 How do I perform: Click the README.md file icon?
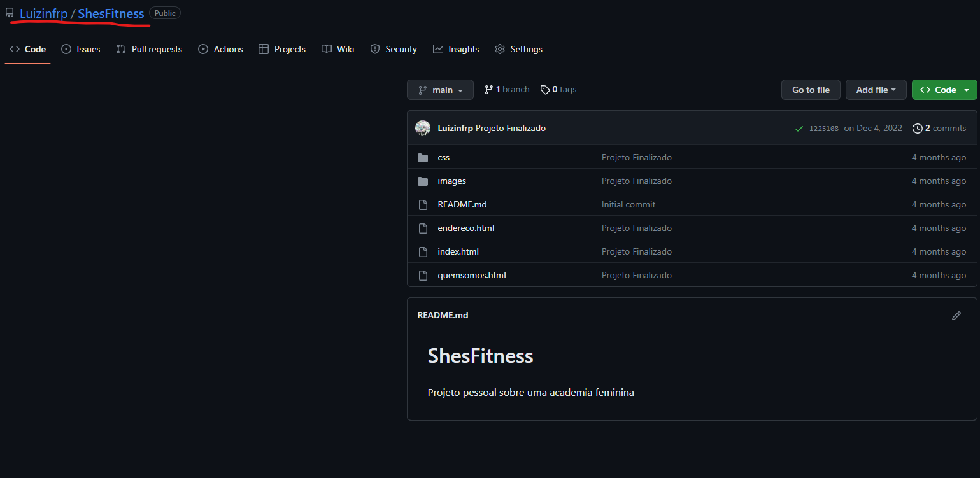423,205
